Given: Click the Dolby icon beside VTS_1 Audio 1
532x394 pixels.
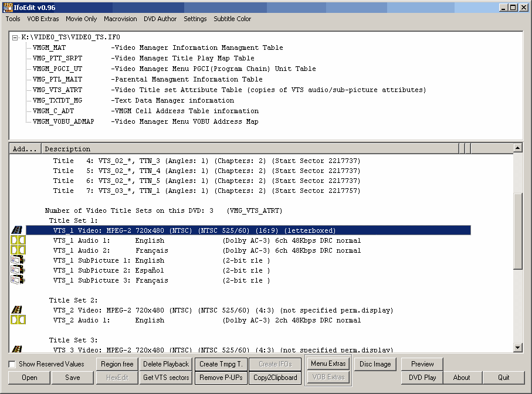Looking at the screenshot, I should click(18, 240).
